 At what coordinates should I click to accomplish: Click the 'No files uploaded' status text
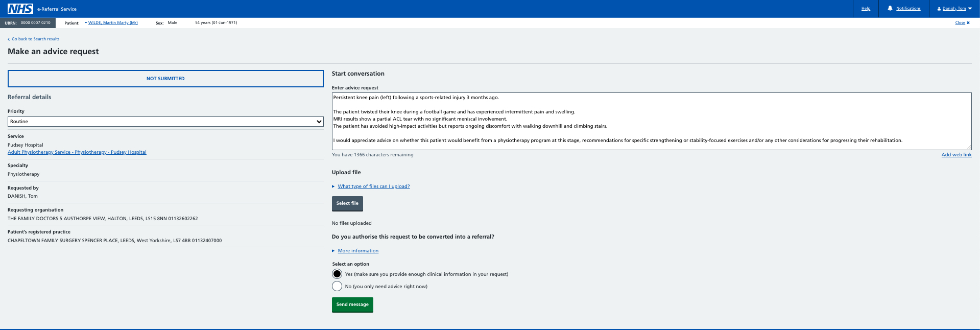351,223
